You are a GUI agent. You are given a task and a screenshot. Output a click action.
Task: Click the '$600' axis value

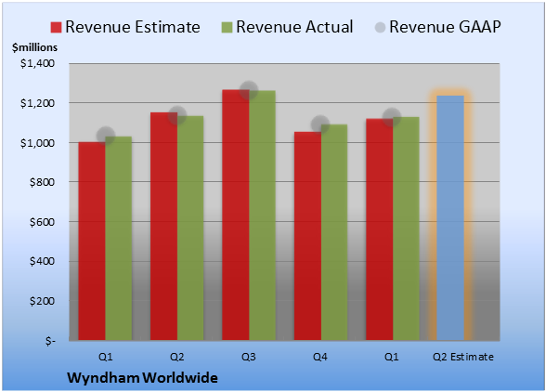pos(42,222)
